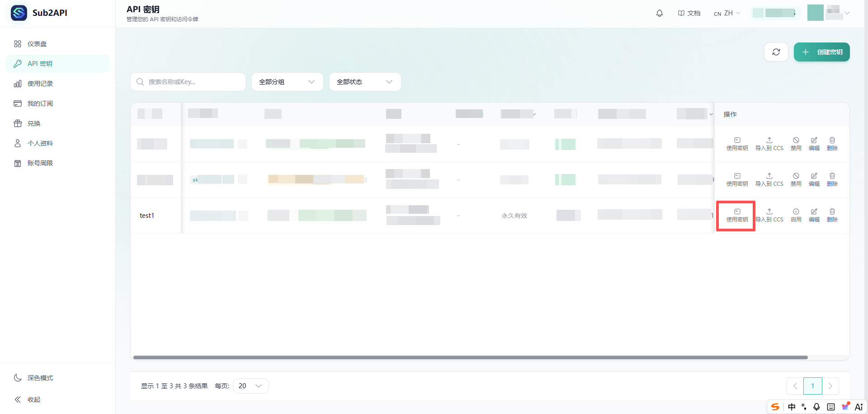Open 账号周限 page
This screenshot has height=414, width=868.
(57, 163)
